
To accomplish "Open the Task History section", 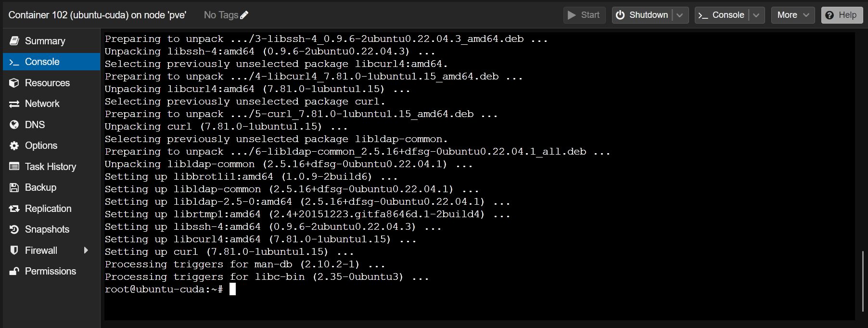I will pyautogui.click(x=51, y=167).
